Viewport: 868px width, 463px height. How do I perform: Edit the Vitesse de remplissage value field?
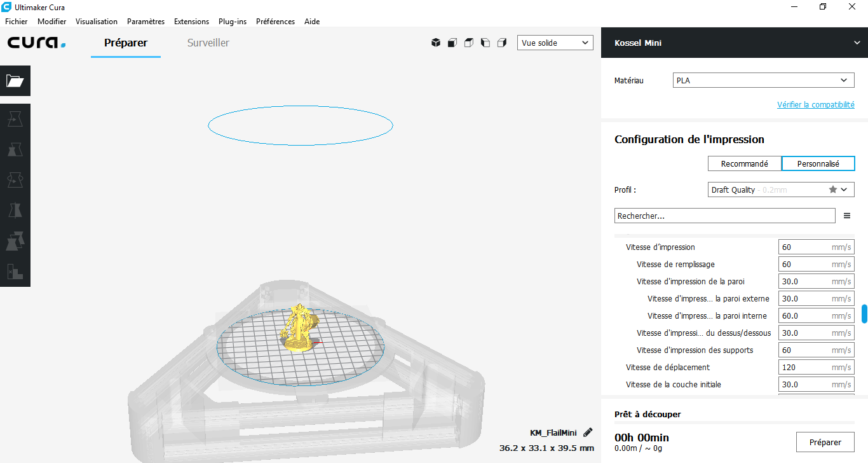(x=817, y=264)
